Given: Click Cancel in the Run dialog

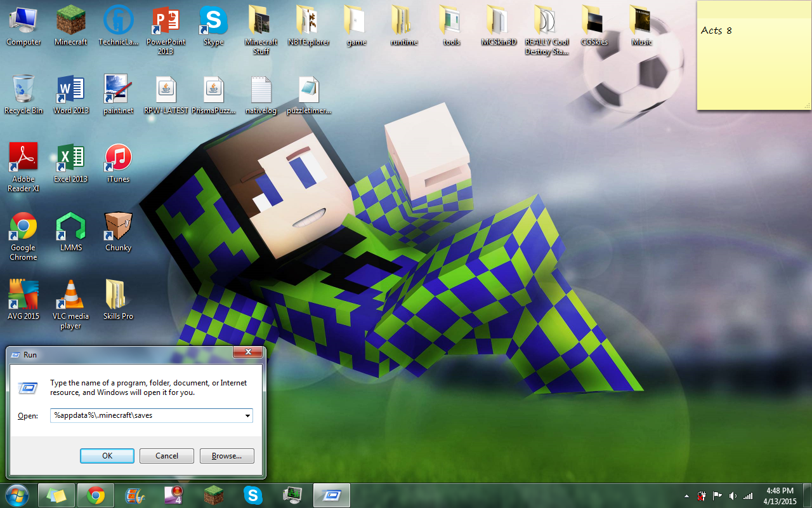Looking at the screenshot, I should click(x=167, y=456).
